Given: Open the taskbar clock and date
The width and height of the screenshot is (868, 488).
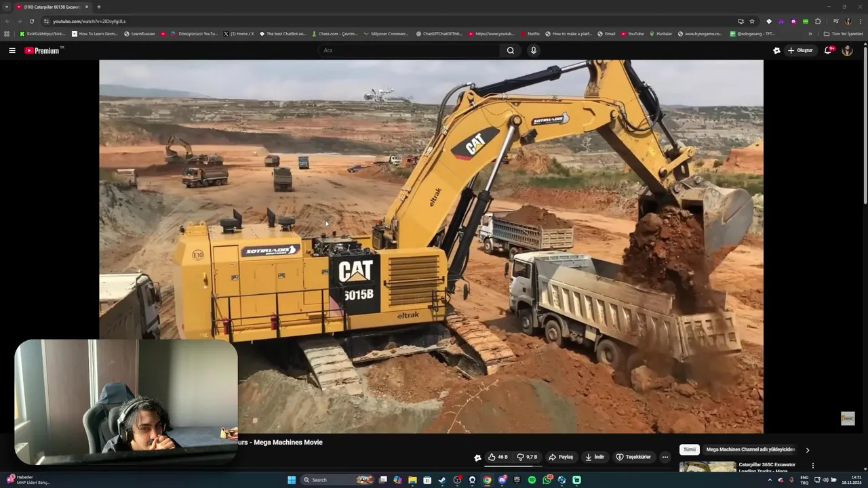Looking at the screenshot, I should [x=852, y=480].
